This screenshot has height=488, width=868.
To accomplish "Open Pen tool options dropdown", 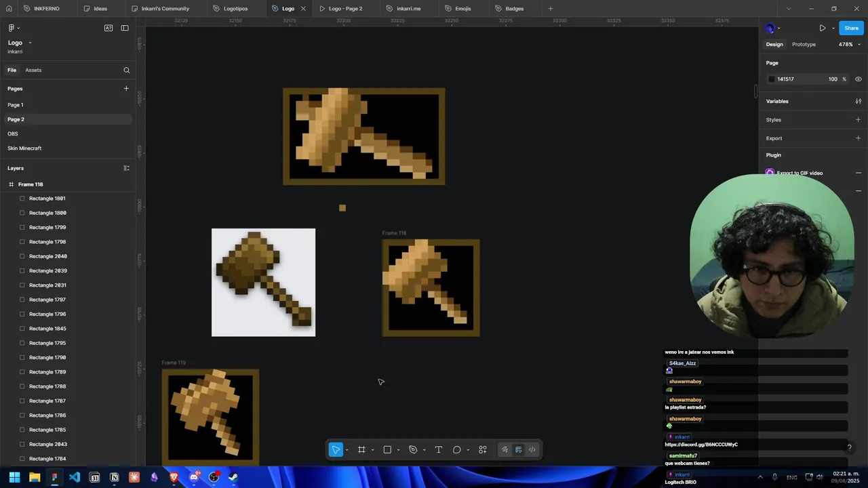I will (x=424, y=450).
